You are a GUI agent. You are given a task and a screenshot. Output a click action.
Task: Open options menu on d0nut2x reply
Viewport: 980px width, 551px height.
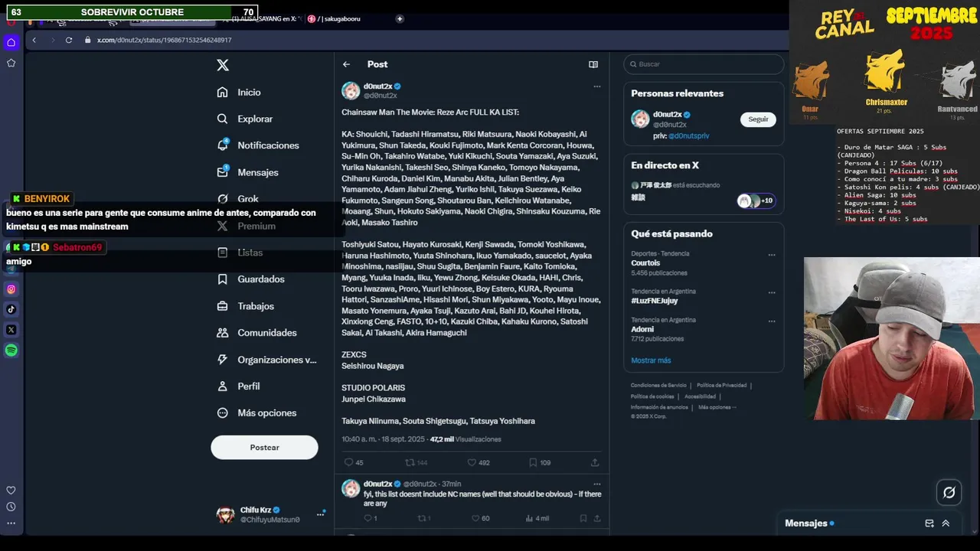coord(597,484)
